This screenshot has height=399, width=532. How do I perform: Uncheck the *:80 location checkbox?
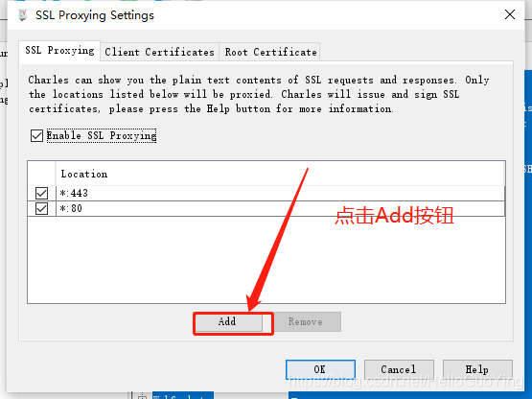coord(41,208)
